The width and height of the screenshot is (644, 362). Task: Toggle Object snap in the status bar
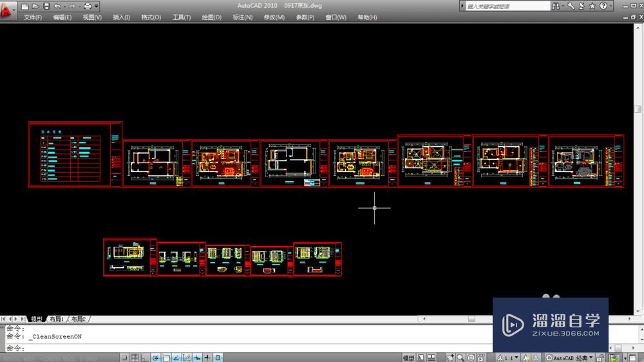point(166,357)
